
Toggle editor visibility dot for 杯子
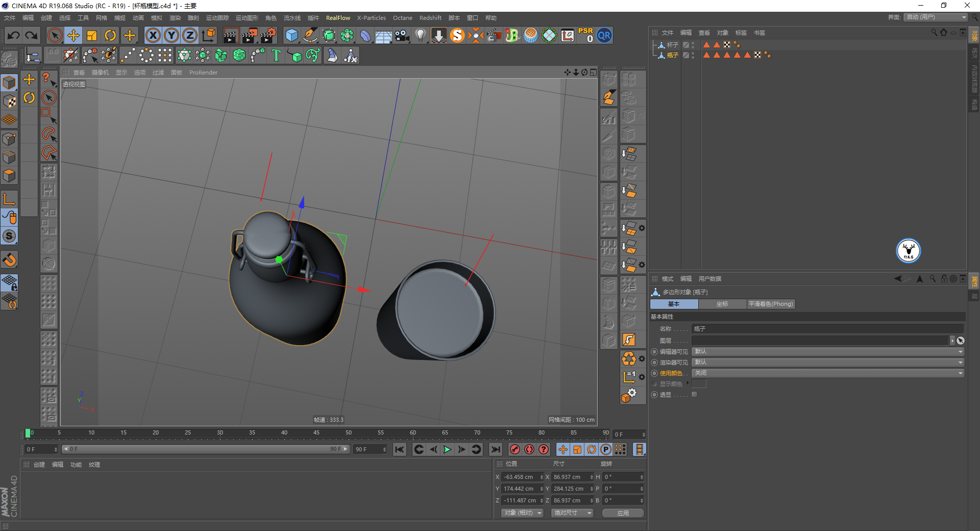click(693, 43)
